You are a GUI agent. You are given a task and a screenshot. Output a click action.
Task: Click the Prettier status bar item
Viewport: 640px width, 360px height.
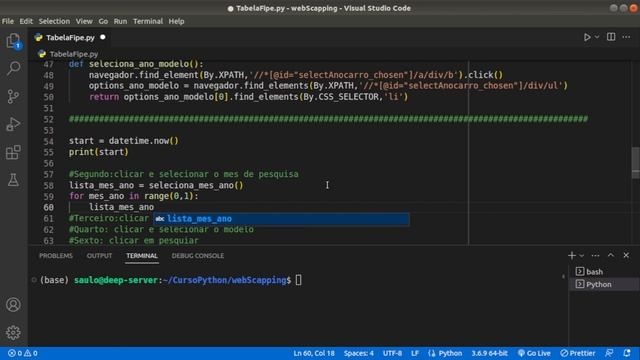(578, 353)
